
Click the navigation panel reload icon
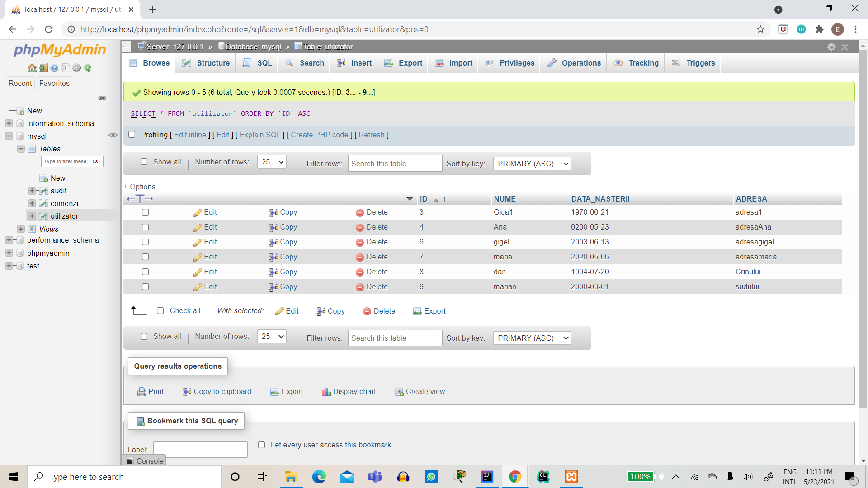(88, 68)
